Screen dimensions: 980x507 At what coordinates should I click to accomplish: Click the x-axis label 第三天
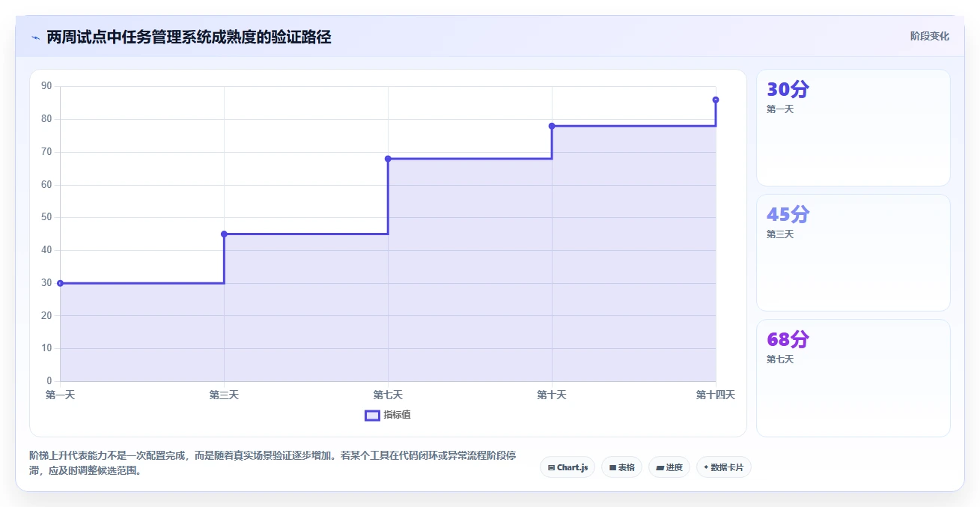224,395
